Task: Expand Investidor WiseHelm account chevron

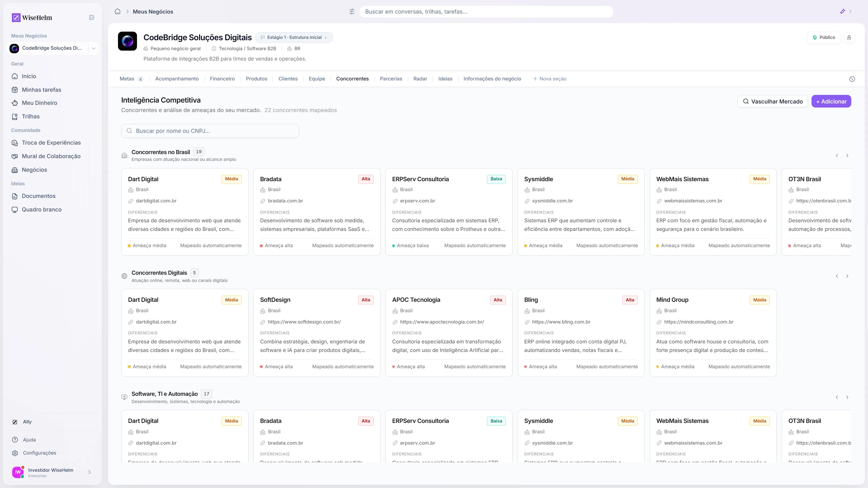Action: [90, 472]
